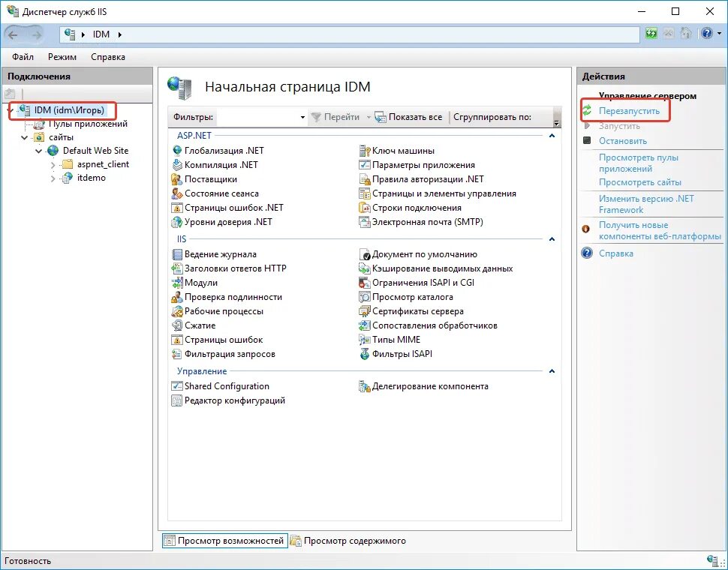The image size is (728, 570).
Task: Open Делегирование компонента icon
Action: coord(365,386)
